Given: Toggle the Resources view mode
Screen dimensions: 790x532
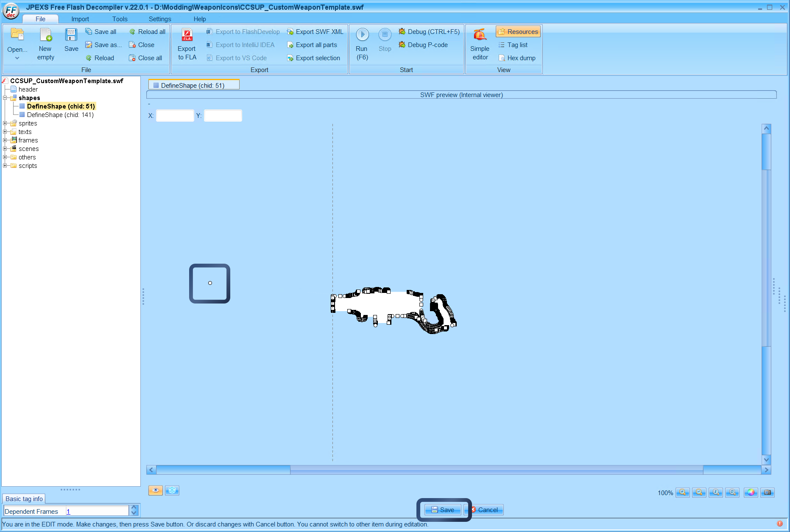Looking at the screenshot, I should pos(518,31).
